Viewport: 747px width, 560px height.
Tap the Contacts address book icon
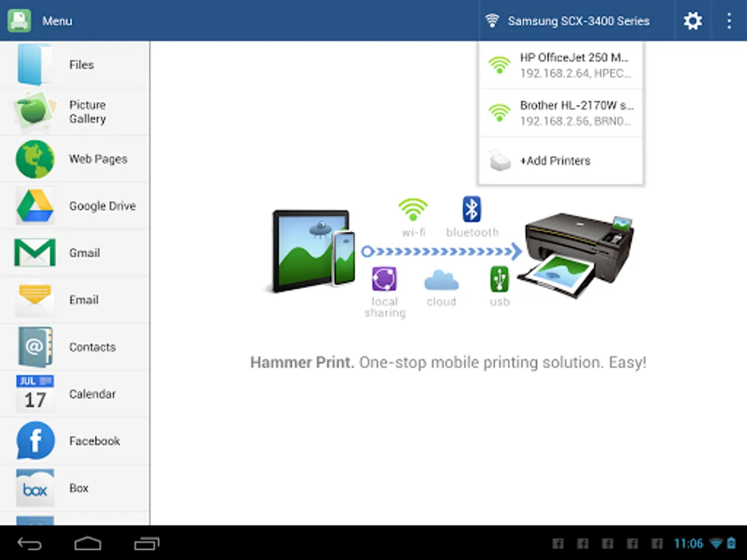click(x=35, y=347)
